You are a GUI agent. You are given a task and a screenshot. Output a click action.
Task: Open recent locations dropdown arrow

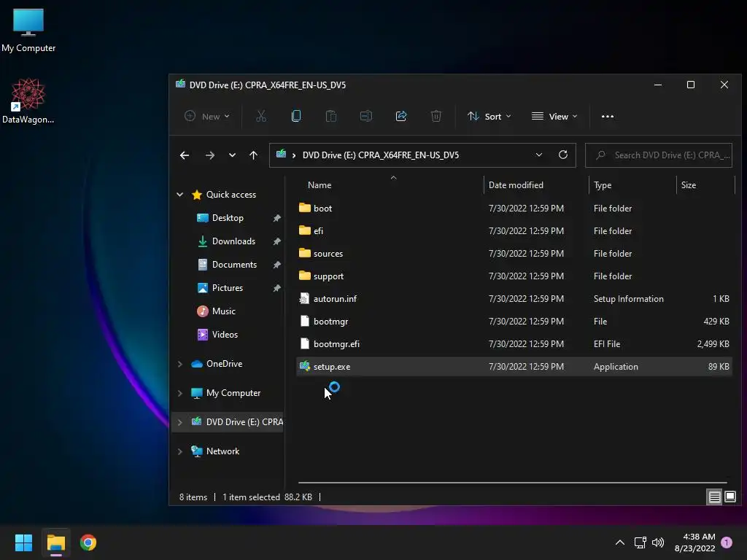coord(232,155)
